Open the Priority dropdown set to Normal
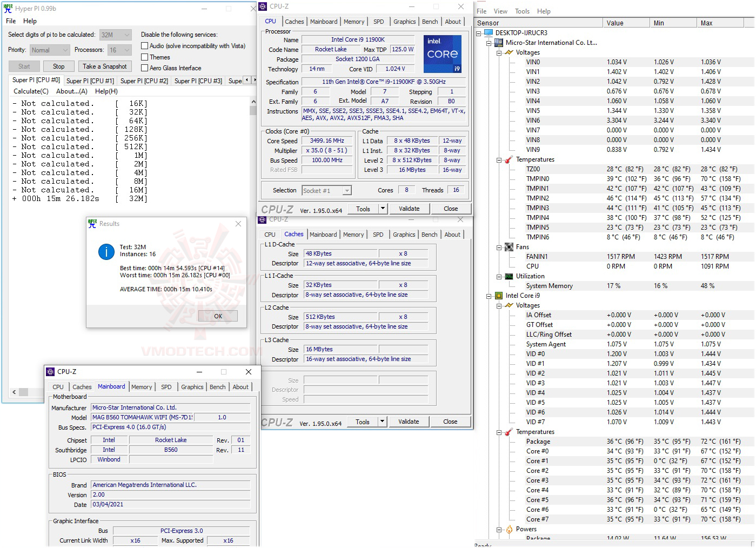This screenshot has width=756, height=548. click(50, 50)
